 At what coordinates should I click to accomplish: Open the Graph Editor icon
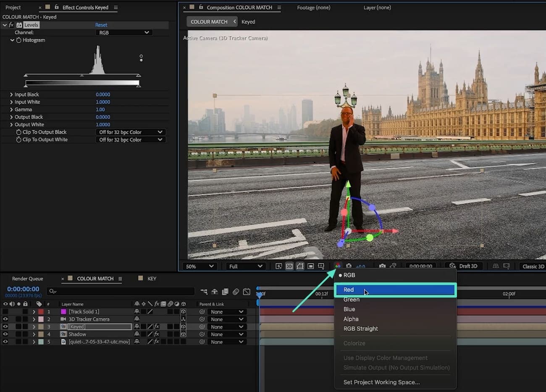pos(247,291)
